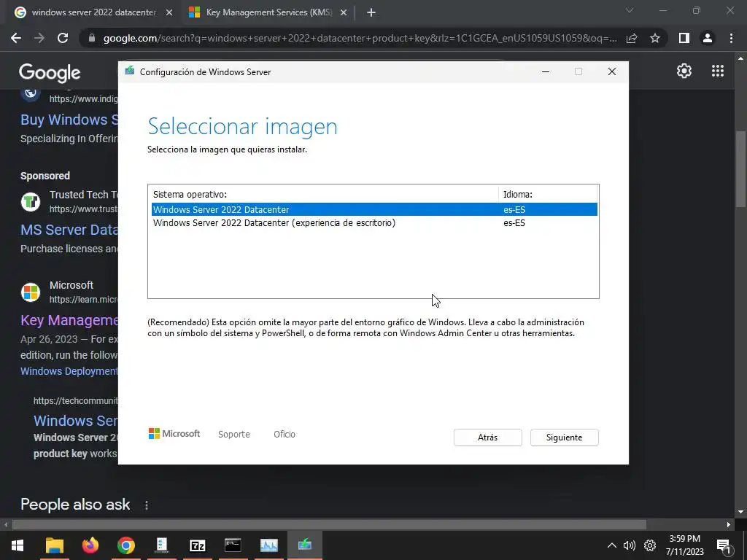Close the windows server 2022 datacenter tab

(x=169, y=12)
